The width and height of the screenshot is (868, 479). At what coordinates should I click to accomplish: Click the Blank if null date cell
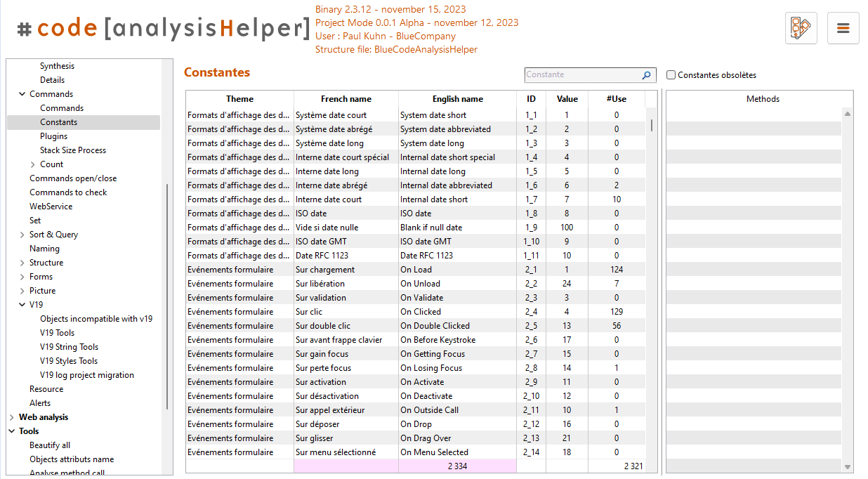click(x=457, y=228)
